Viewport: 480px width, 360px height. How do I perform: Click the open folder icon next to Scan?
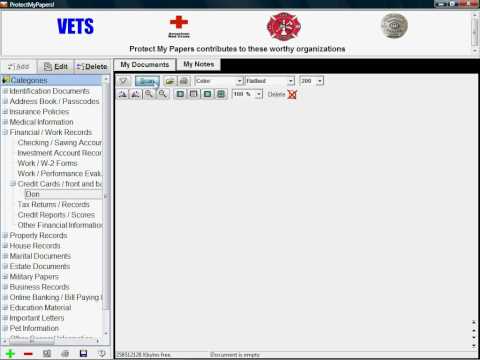point(170,81)
